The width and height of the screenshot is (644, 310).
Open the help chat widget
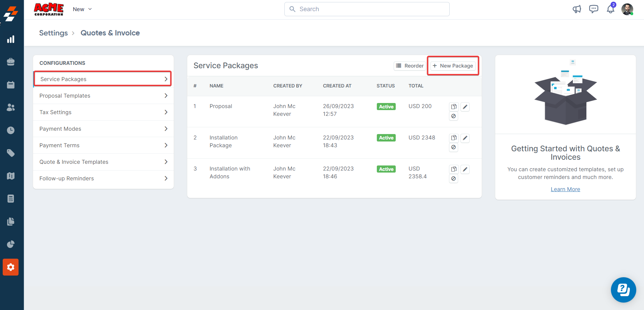623,290
